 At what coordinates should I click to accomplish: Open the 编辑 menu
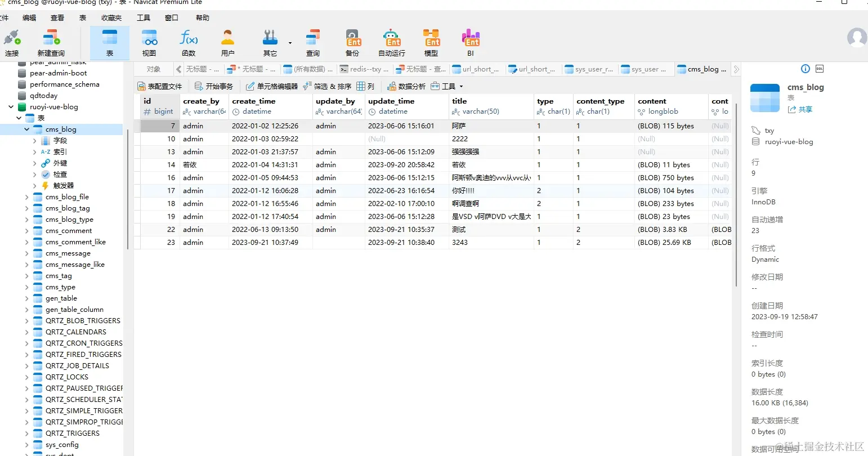click(x=29, y=18)
